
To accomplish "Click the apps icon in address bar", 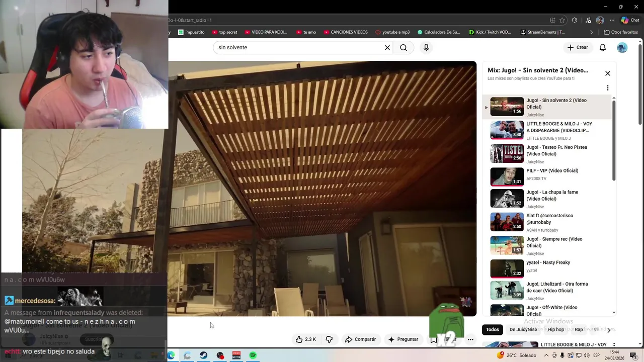I will point(552,20).
